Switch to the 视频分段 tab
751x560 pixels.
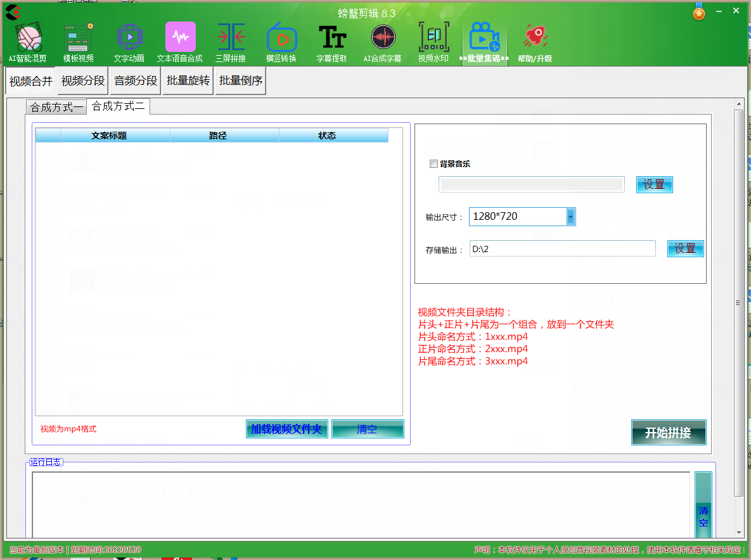(83, 81)
